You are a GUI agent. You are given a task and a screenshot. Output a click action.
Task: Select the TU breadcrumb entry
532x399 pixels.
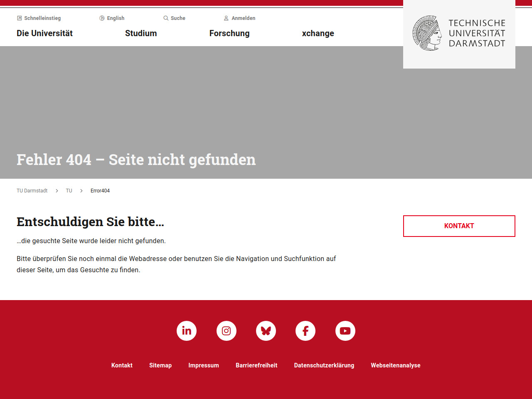tap(69, 191)
